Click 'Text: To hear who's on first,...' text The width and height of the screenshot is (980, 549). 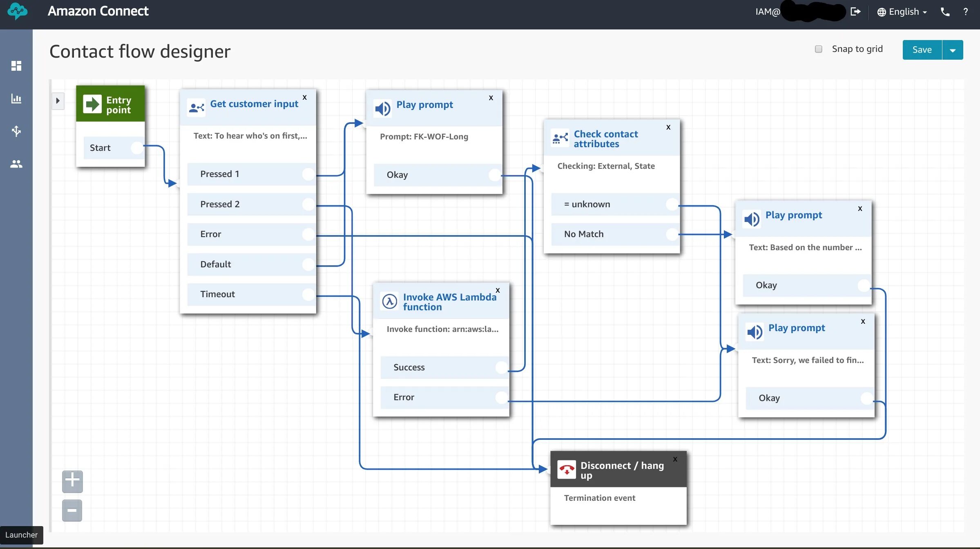click(250, 136)
